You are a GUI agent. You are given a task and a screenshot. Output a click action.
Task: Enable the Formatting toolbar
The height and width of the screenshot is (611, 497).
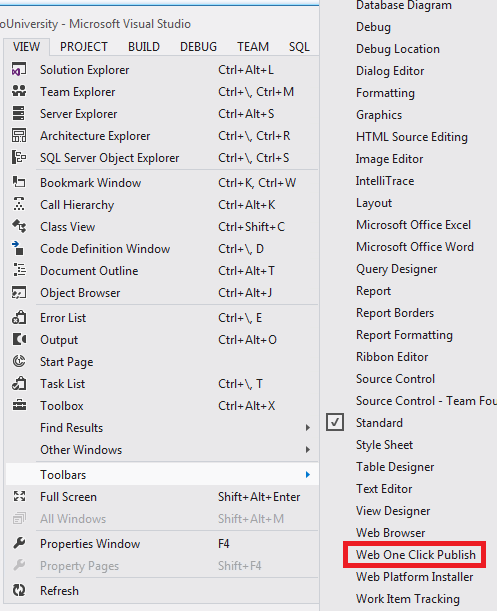(x=385, y=93)
